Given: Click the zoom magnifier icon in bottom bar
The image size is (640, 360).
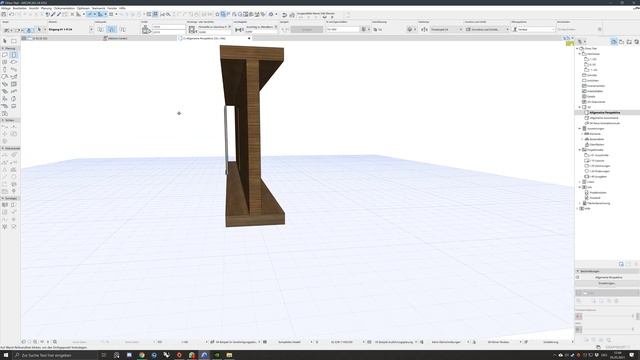Looking at the screenshot, I should coord(55,342).
